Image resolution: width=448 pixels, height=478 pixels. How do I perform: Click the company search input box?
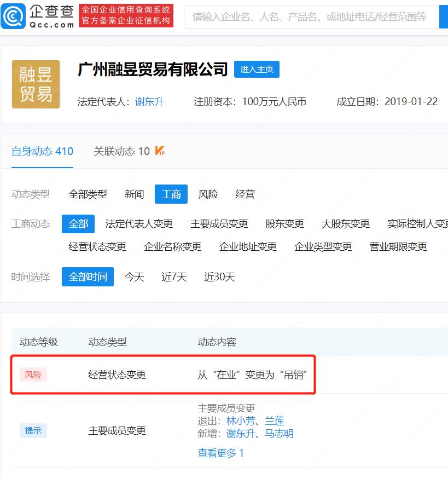(312, 17)
